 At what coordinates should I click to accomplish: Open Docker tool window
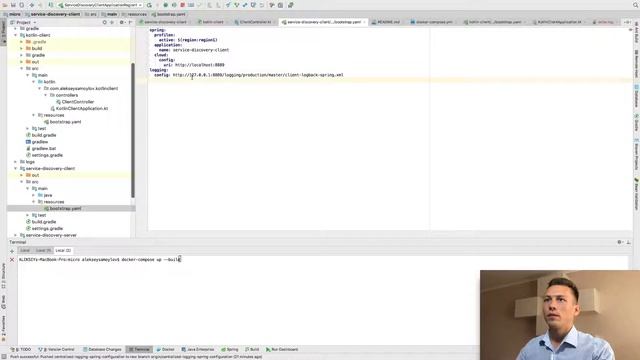(165, 349)
